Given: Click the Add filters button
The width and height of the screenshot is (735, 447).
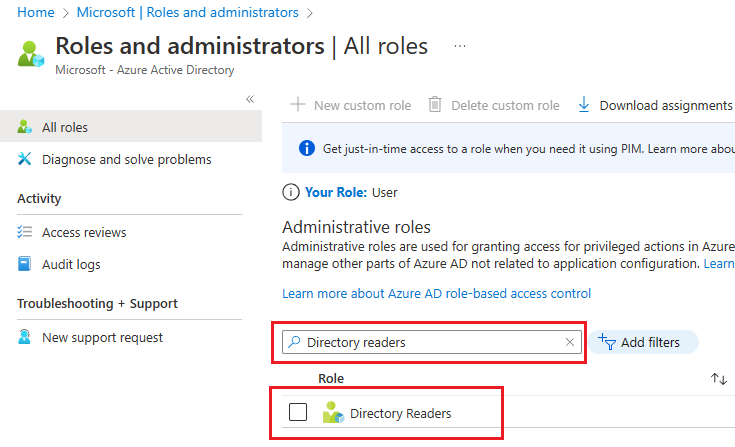Looking at the screenshot, I should click(x=641, y=342).
